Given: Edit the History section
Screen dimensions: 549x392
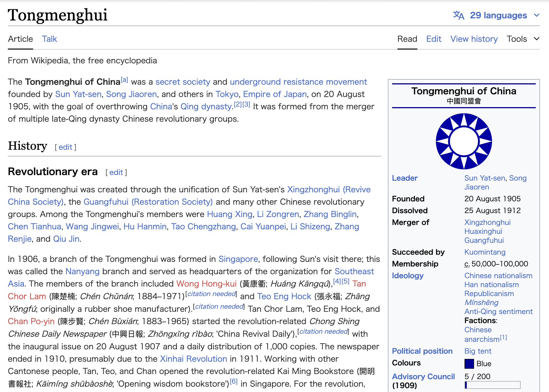Looking at the screenshot, I should [66, 147].
